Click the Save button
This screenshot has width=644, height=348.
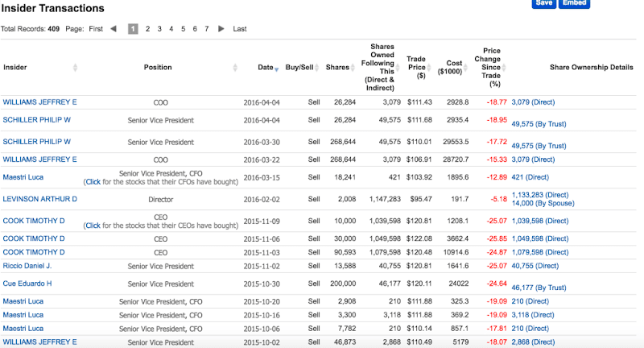(543, 3)
